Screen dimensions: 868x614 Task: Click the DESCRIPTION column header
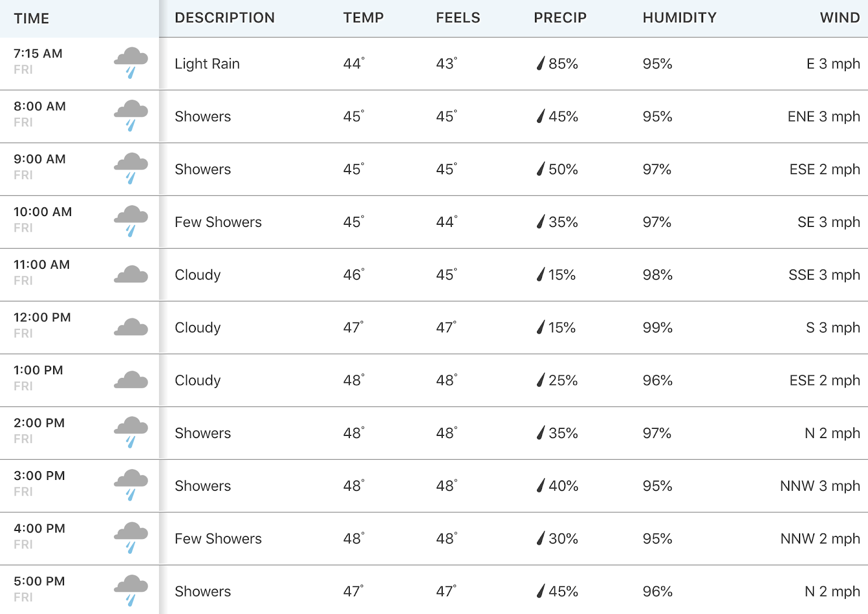point(225,18)
